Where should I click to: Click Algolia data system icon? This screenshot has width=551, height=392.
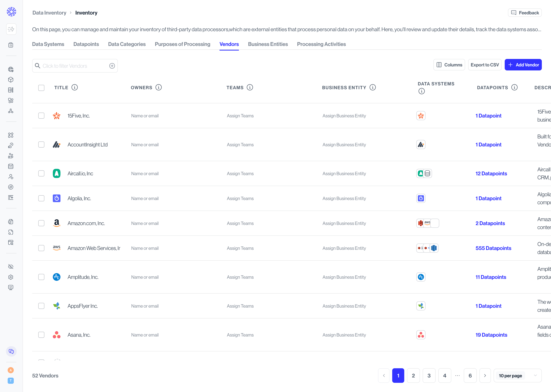point(421,198)
